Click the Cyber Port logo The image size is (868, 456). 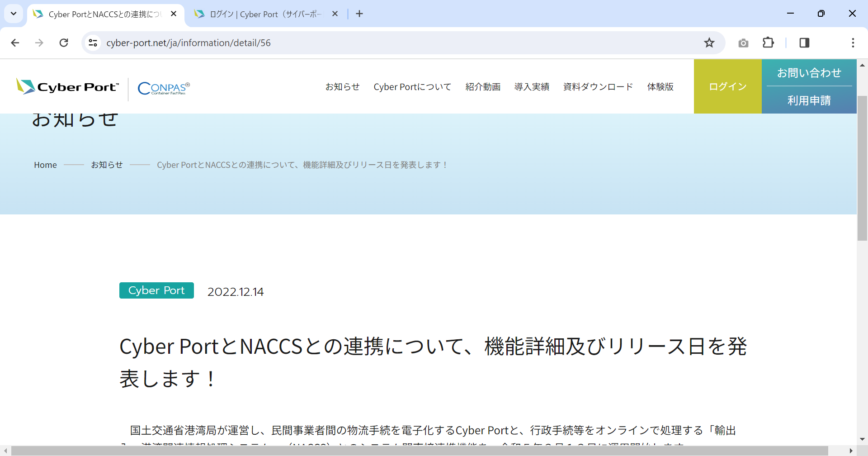68,86
